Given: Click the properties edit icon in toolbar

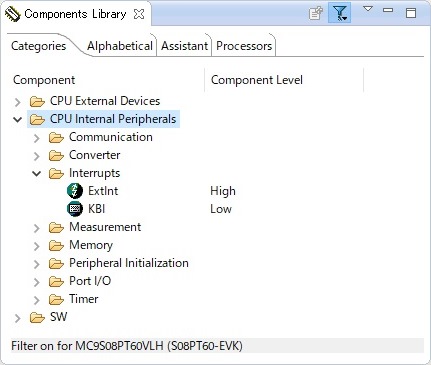Looking at the screenshot, I should point(315,13).
